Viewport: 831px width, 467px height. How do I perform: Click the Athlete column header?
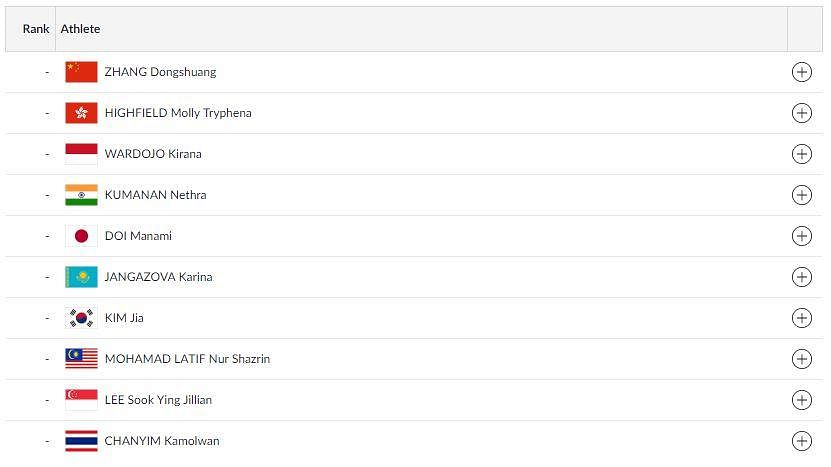pyautogui.click(x=80, y=29)
